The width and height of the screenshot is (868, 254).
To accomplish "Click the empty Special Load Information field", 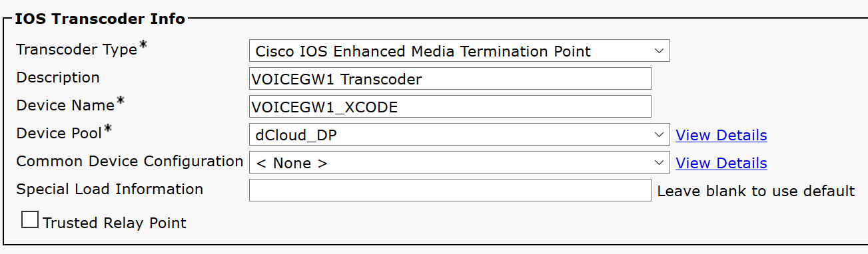I will (450, 190).
